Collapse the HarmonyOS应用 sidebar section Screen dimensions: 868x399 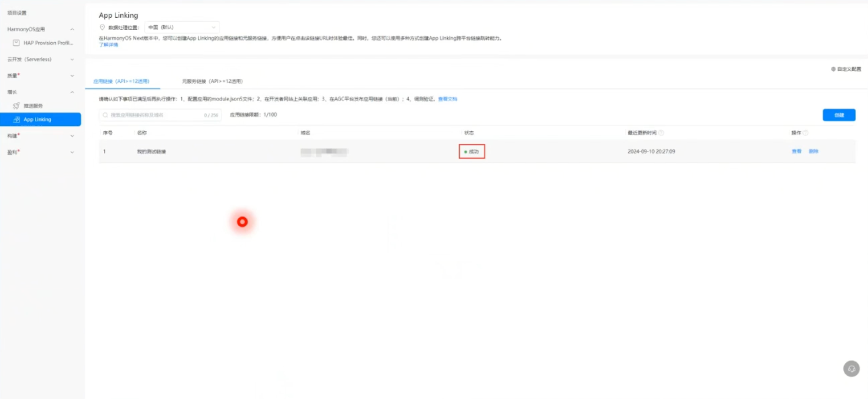click(x=72, y=29)
